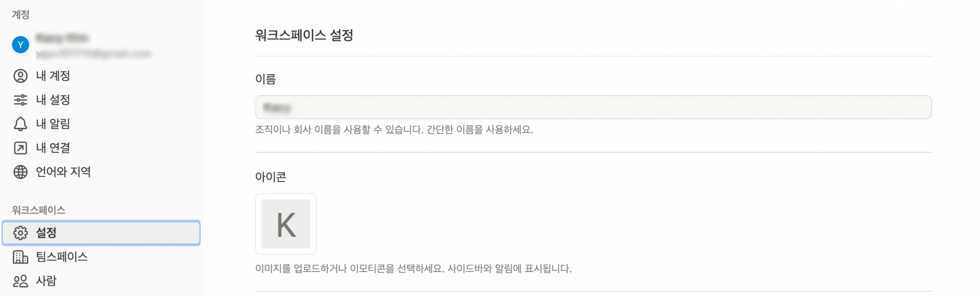
Task: Click the person icon beside 내 계정
Action: 20,76
